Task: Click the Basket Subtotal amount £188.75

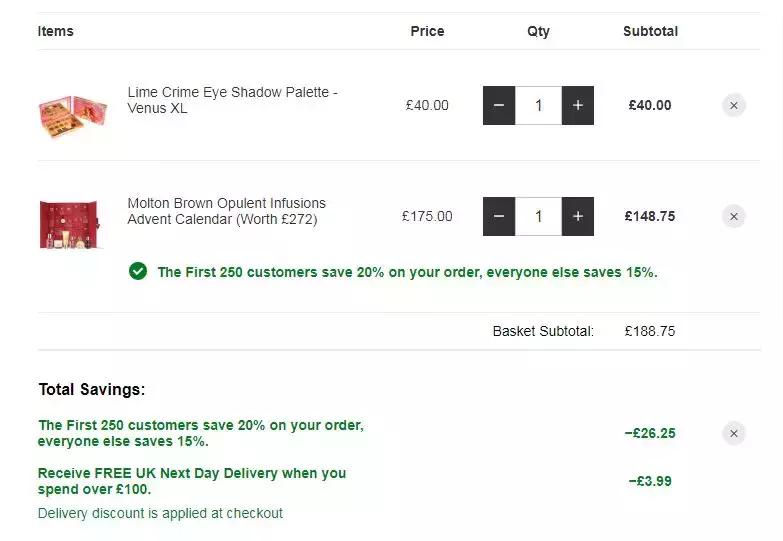Action: tap(650, 331)
